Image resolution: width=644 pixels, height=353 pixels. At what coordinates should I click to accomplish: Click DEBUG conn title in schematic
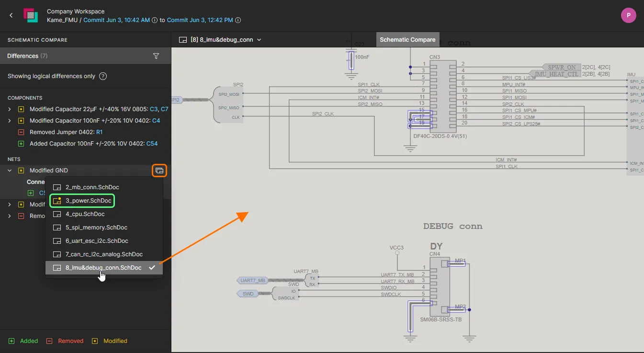pos(453,226)
